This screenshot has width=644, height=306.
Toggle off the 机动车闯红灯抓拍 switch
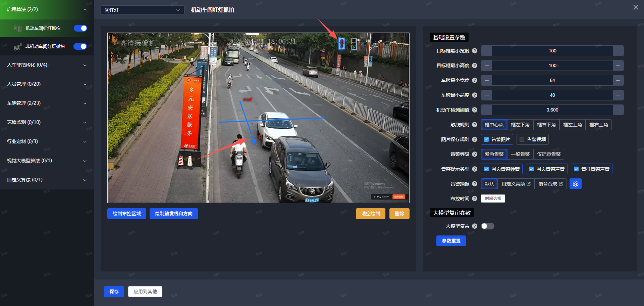click(x=80, y=28)
